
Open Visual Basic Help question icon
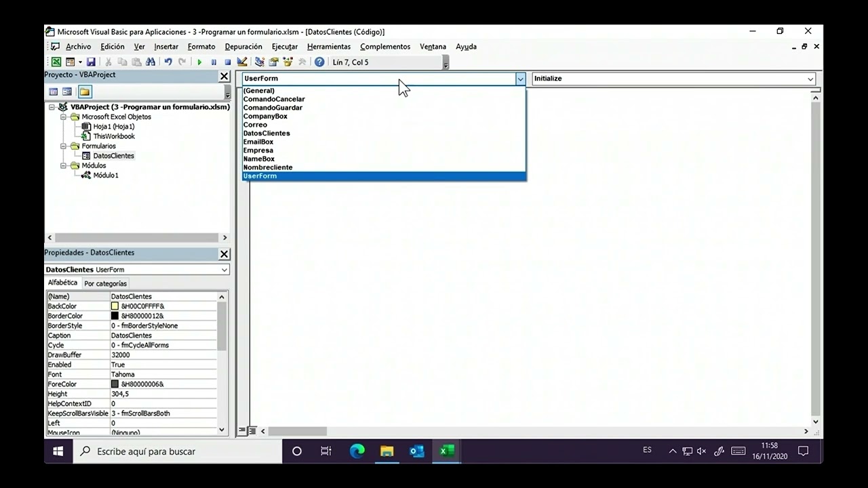(319, 62)
